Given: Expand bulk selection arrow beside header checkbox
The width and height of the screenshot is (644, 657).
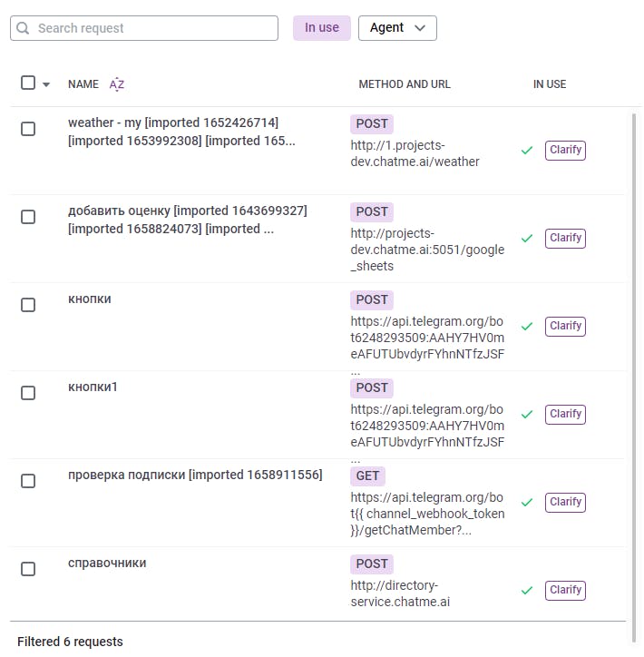Looking at the screenshot, I should (46, 84).
